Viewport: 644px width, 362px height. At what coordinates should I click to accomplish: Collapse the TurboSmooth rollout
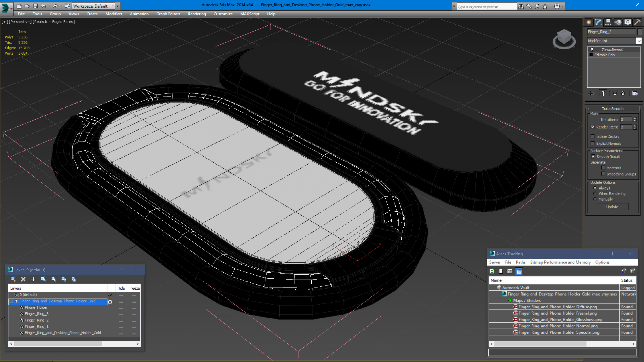[589, 108]
